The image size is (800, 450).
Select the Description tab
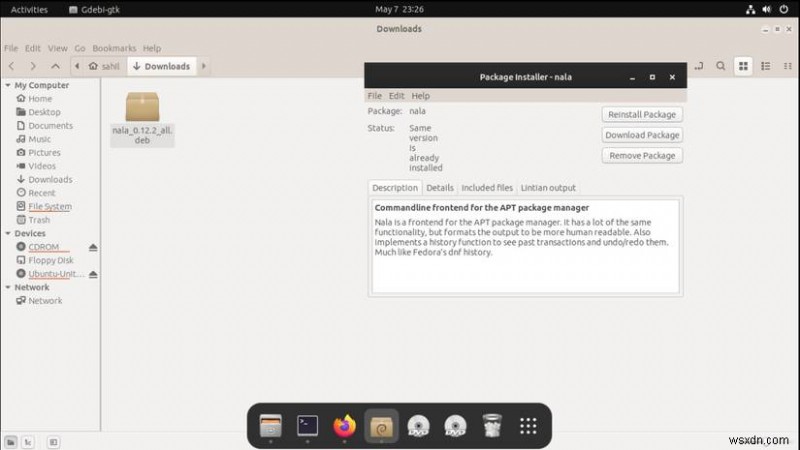395,188
